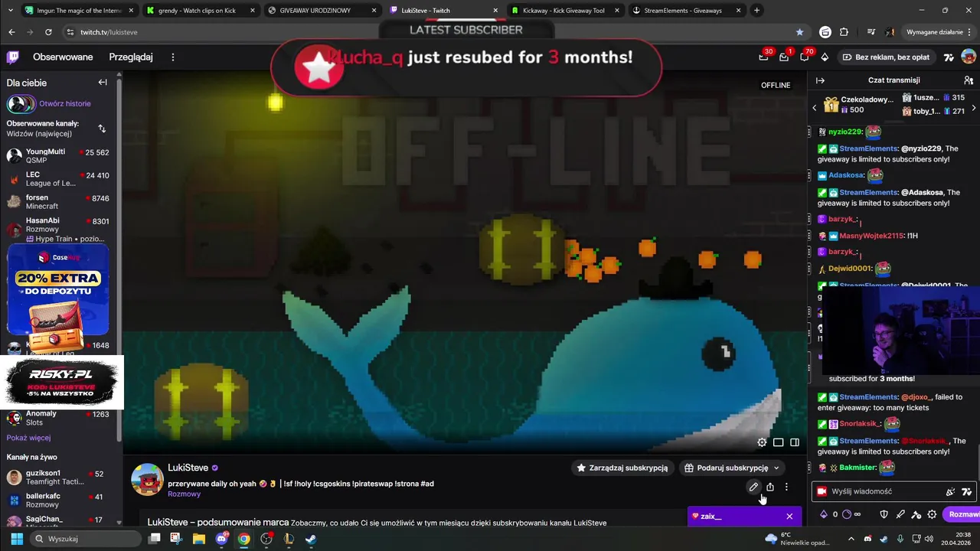Open notifications inbox with 1 badge

(x=784, y=57)
